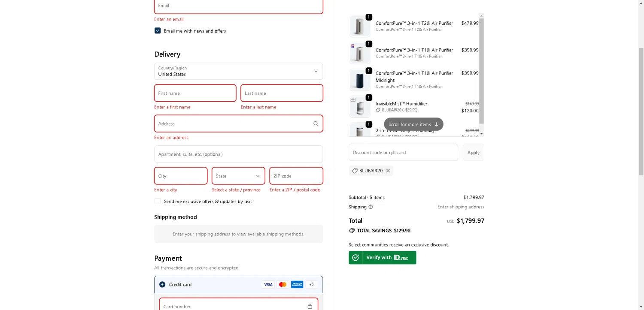This screenshot has width=644, height=310.
Task: Enable exclusive offers by text checkbox
Action: 158,202
